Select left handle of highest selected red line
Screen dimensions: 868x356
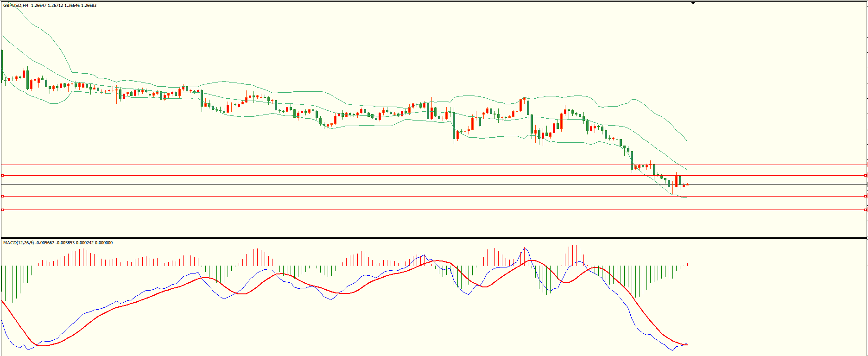pos(2,176)
